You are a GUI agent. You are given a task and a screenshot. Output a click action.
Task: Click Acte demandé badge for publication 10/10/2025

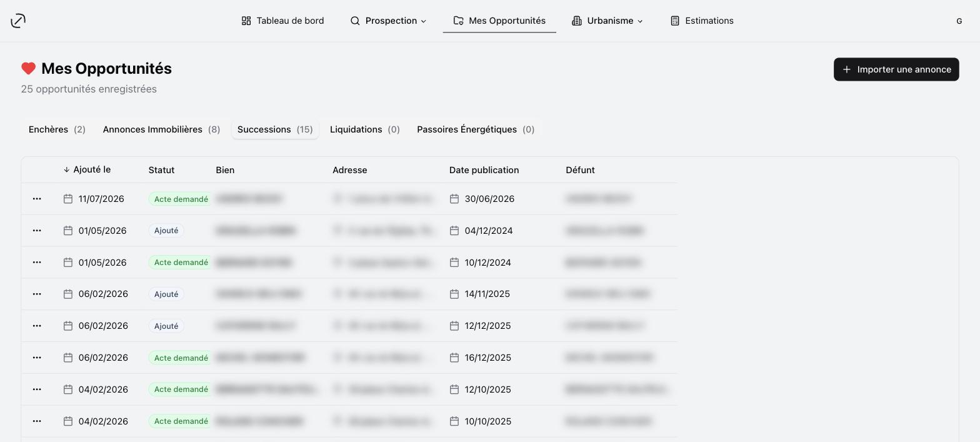click(181, 421)
